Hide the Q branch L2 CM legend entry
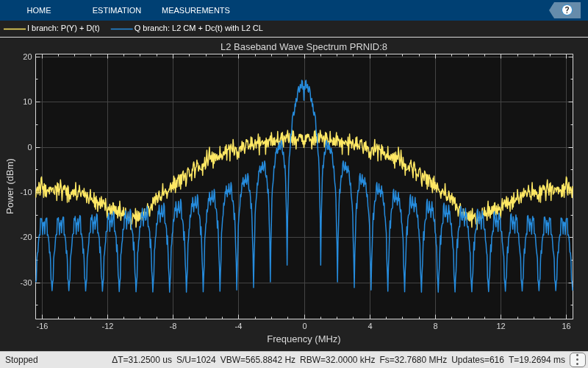The height and width of the screenshot is (368, 588). (x=198, y=28)
